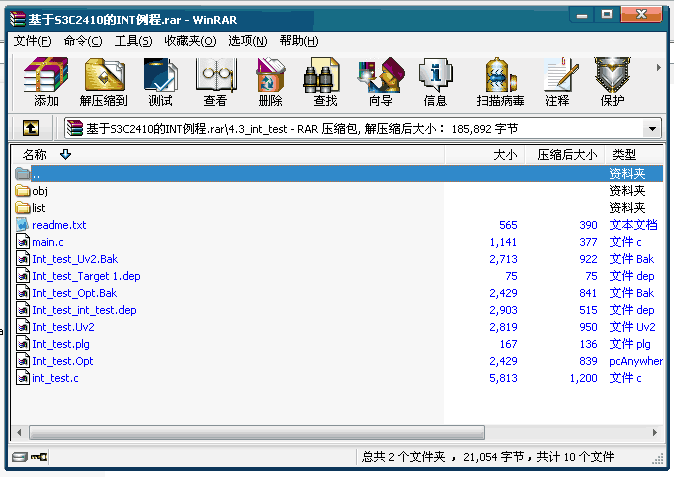This screenshot has width=674, height=477.
Task: Click the key password status icon
Action: coord(39,457)
